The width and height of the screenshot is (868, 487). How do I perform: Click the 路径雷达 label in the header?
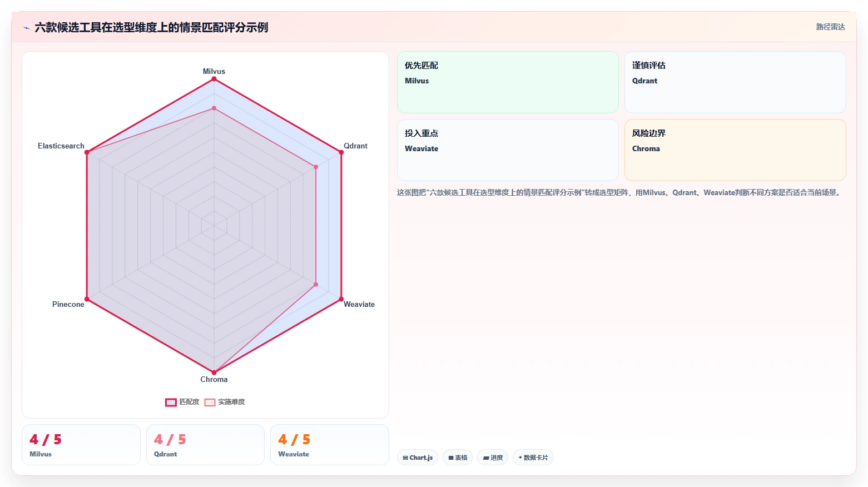830,27
